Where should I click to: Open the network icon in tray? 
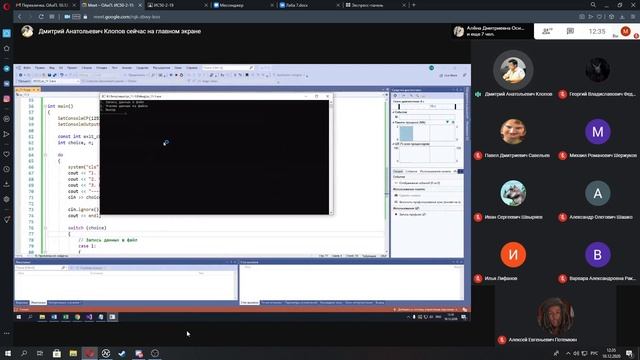pyautogui.click(x=584, y=353)
